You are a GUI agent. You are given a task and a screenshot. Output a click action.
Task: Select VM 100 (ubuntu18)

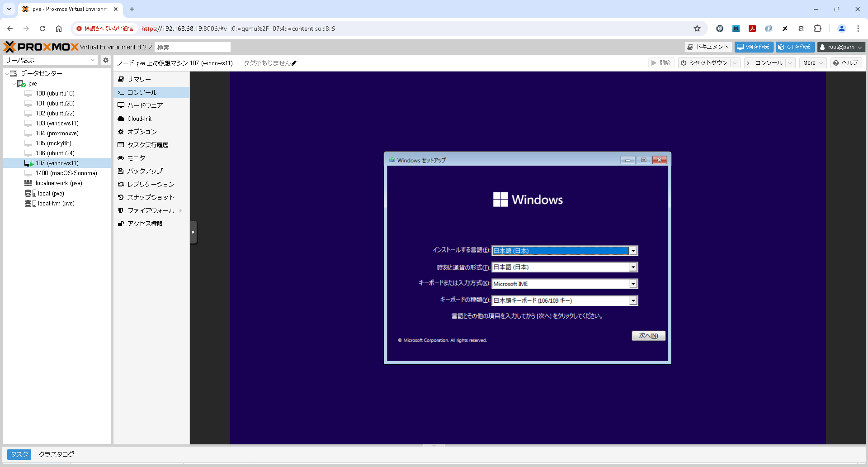(x=55, y=94)
